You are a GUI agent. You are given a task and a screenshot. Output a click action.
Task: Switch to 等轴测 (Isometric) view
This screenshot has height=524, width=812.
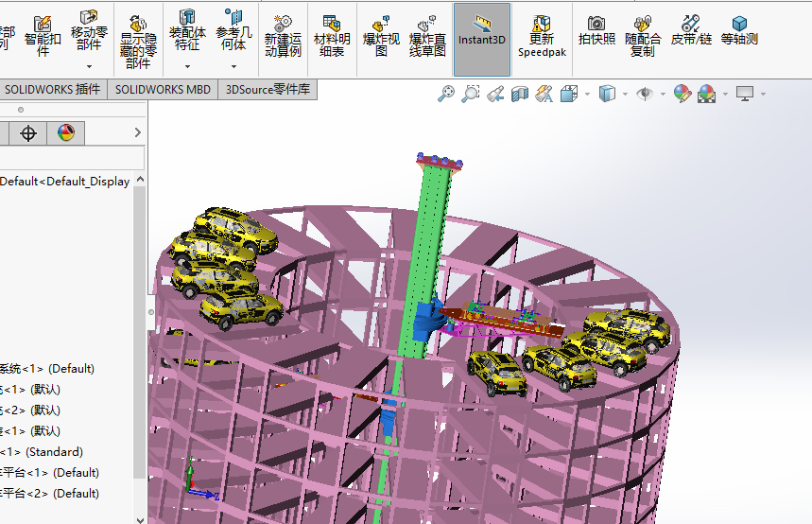pos(739,31)
